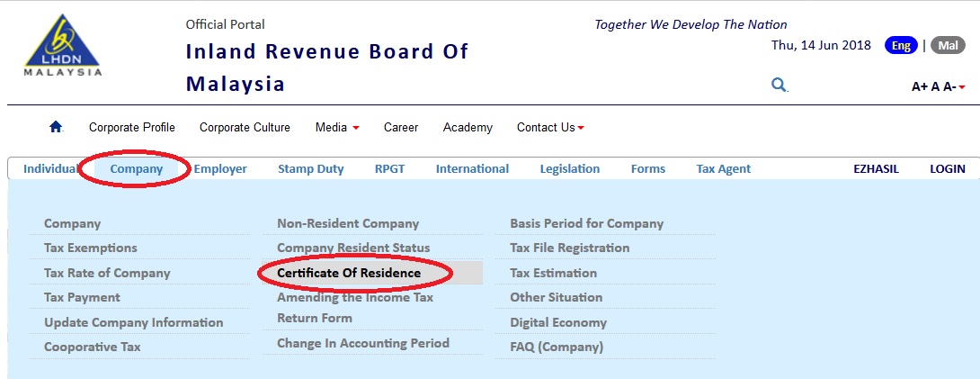Image resolution: width=980 pixels, height=379 pixels.
Task: Open the Company tab
Action: pyautogui.click(x=137, y=168)
